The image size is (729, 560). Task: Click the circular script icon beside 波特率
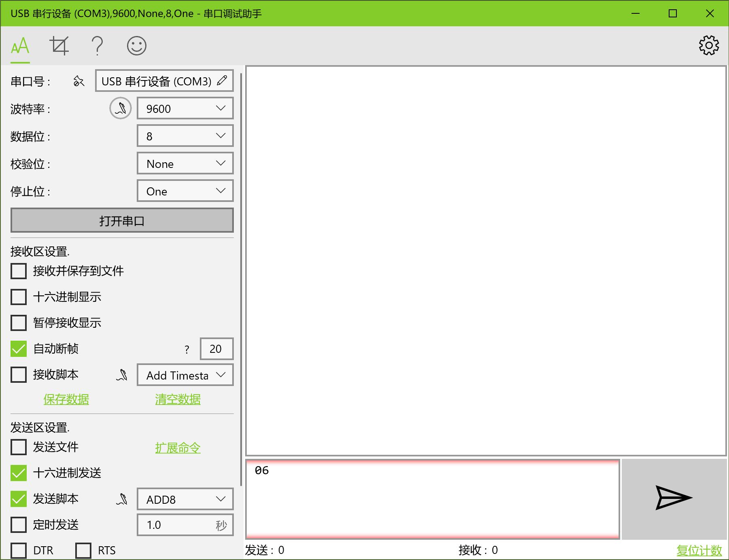[121, 108]
